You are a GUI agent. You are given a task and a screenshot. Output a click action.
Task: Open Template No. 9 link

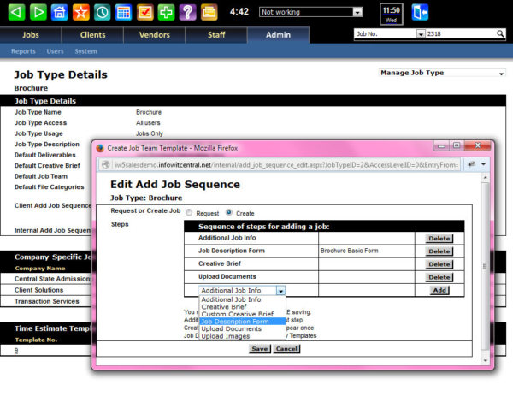tap(16, 350)
